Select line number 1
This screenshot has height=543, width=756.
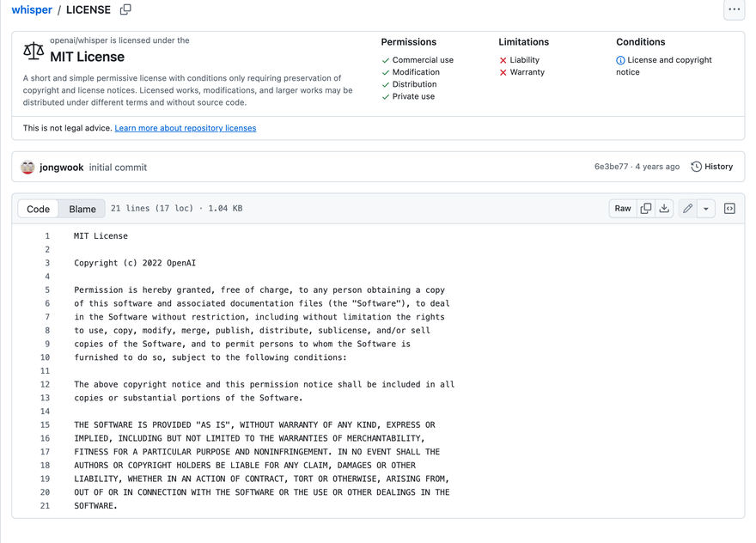pos(47,235)
